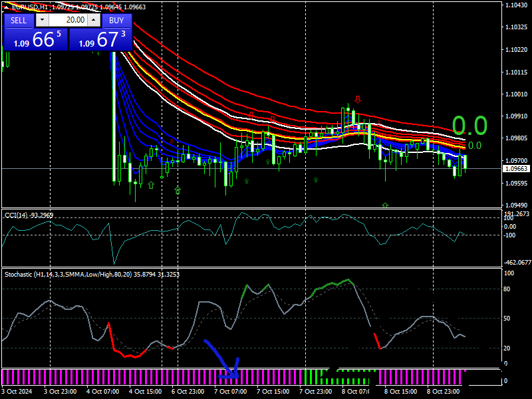This screenshot has width=532, height=399.
Task: Click the small green 0.0 readout
Action: coord(475,146)
